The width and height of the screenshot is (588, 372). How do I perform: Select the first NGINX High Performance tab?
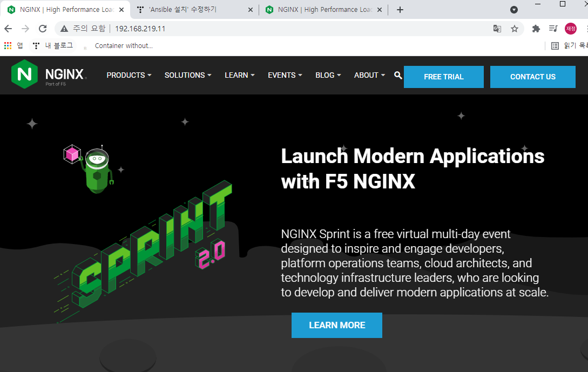click(x=66, y=10)
